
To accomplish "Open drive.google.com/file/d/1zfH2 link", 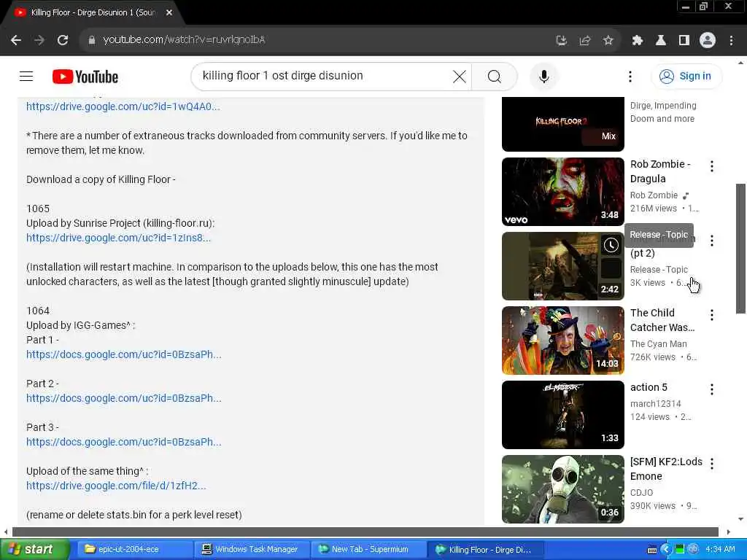I will click(x=116, y=486).
